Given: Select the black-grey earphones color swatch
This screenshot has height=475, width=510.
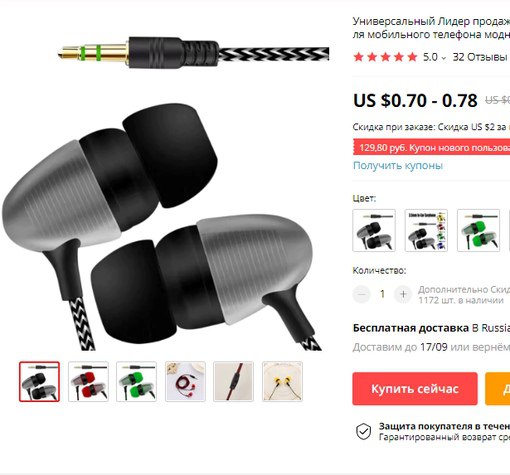Looking at the screenshot, I should point(374,230).
